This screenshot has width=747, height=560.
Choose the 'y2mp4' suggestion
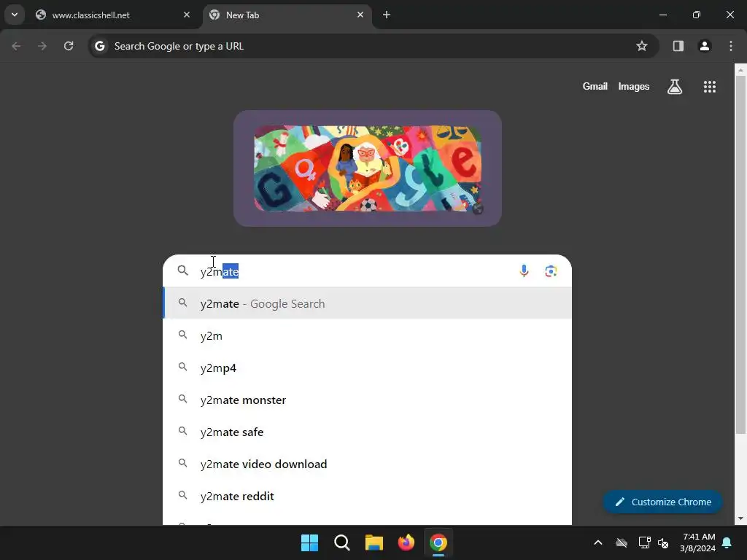click(368, 367)
